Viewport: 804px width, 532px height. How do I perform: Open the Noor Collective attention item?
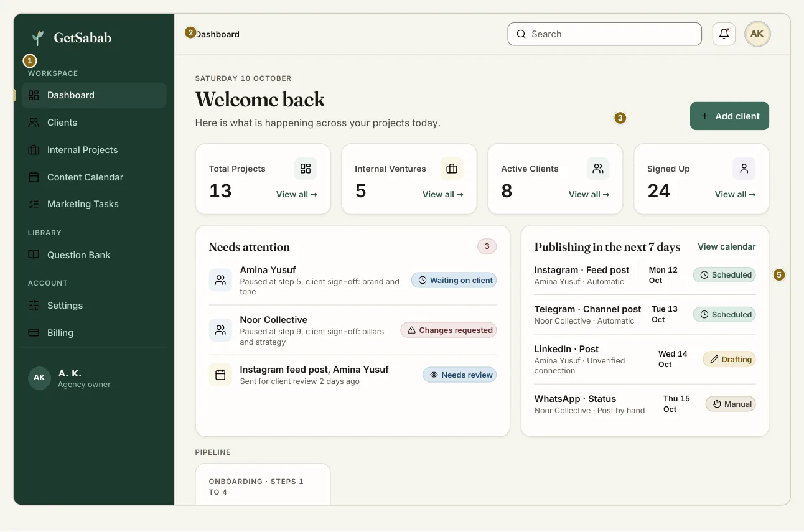(x=353, y=330)
